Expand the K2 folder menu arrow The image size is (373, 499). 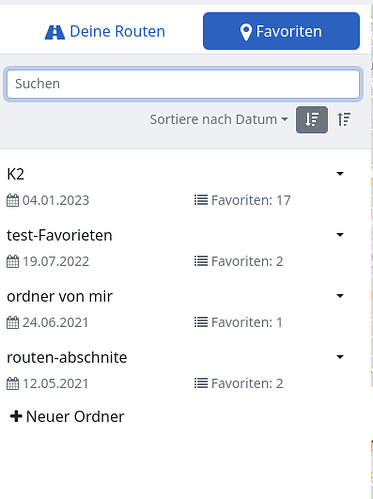[340, 174]
